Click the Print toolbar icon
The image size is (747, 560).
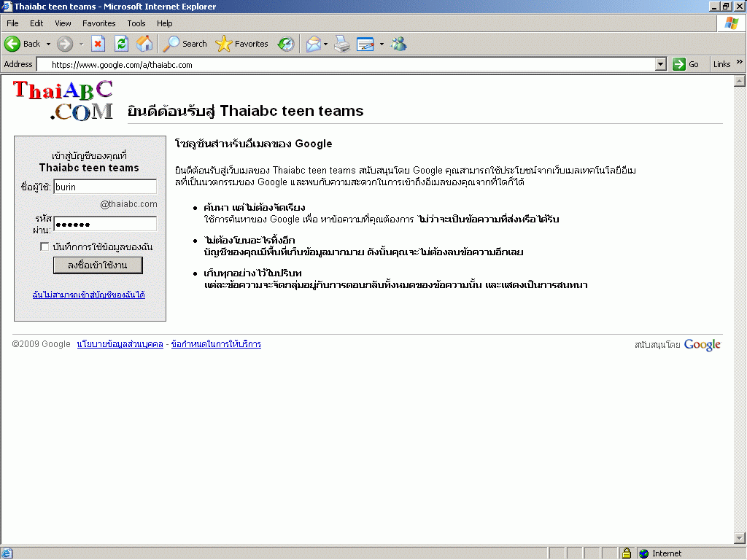342,44
